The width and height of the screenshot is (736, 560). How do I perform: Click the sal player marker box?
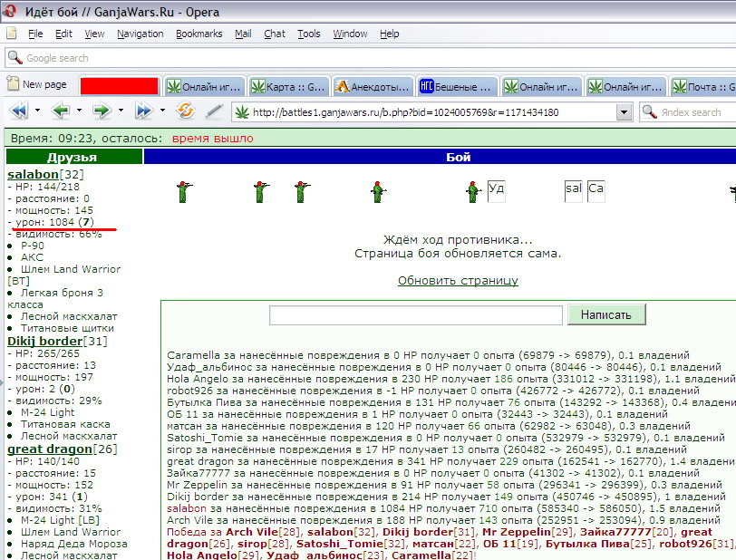[573, 191]
